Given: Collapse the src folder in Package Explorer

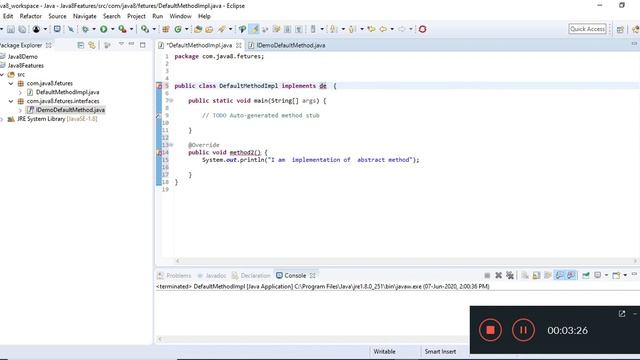Looking at the screenshot, I should (2, 75).
